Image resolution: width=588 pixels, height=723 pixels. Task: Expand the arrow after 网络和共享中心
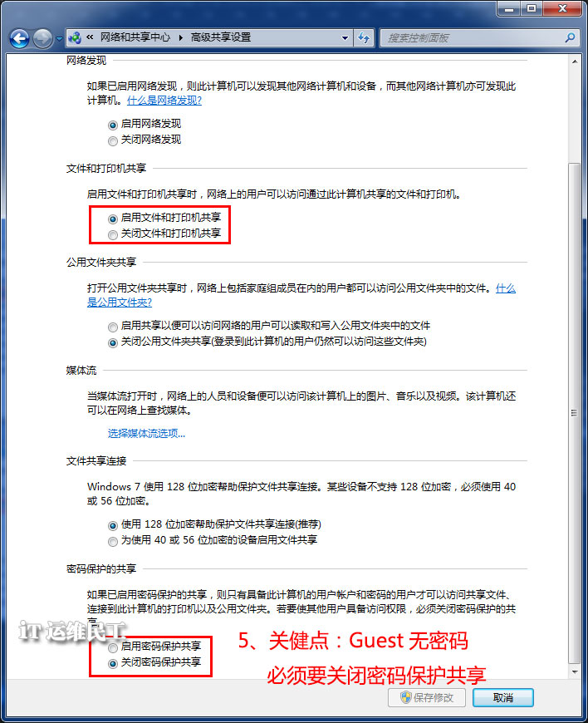[181, 37]
